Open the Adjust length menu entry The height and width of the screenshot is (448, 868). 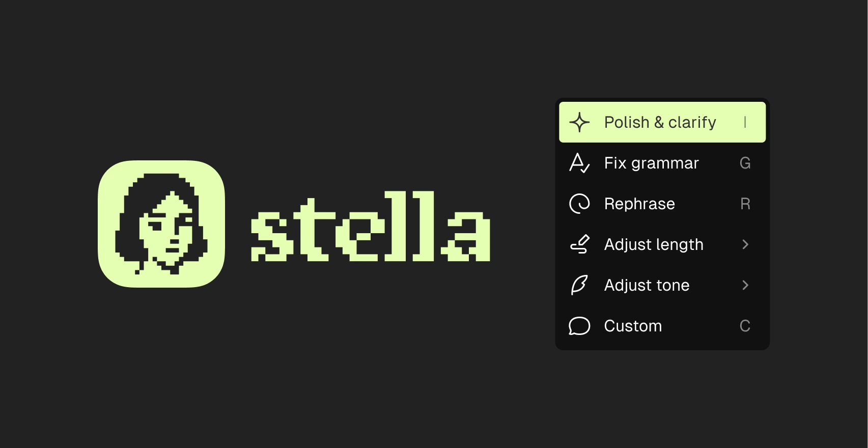point(654,244)
